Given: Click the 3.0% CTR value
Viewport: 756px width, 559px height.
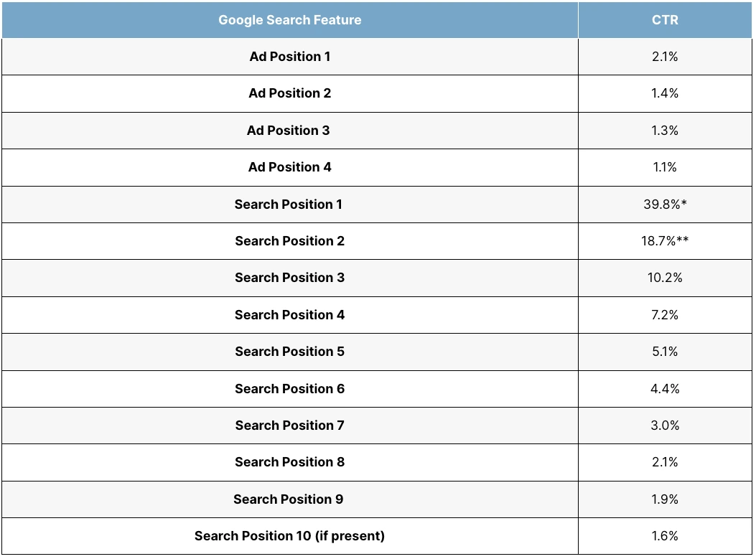Looking at the screenshot, I should [x=664, y=426].
